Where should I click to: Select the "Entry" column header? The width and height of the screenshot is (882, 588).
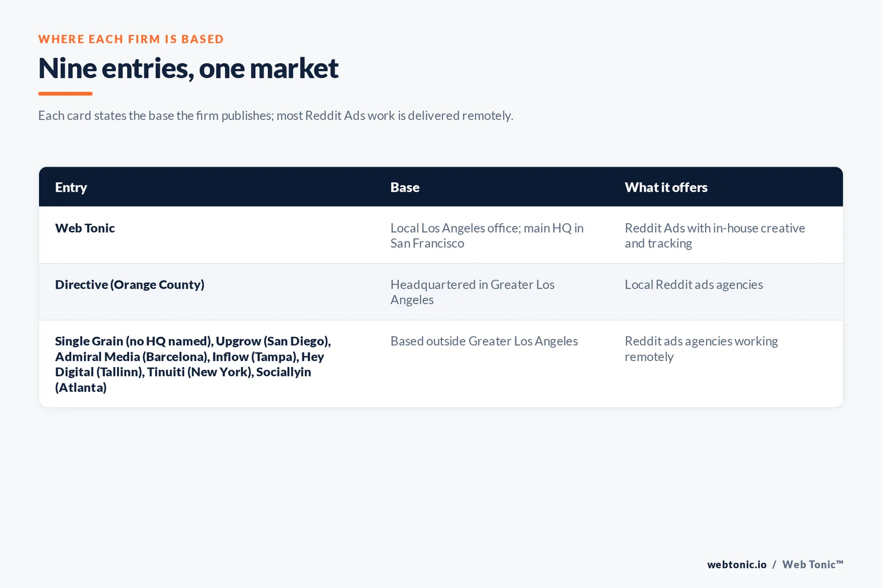(x=71, y=187)
